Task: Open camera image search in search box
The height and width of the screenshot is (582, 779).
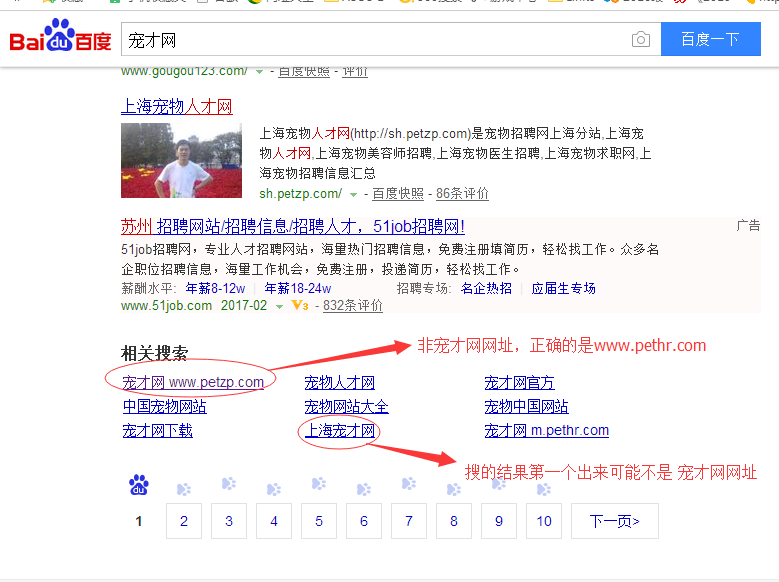Action: [640, 39]
